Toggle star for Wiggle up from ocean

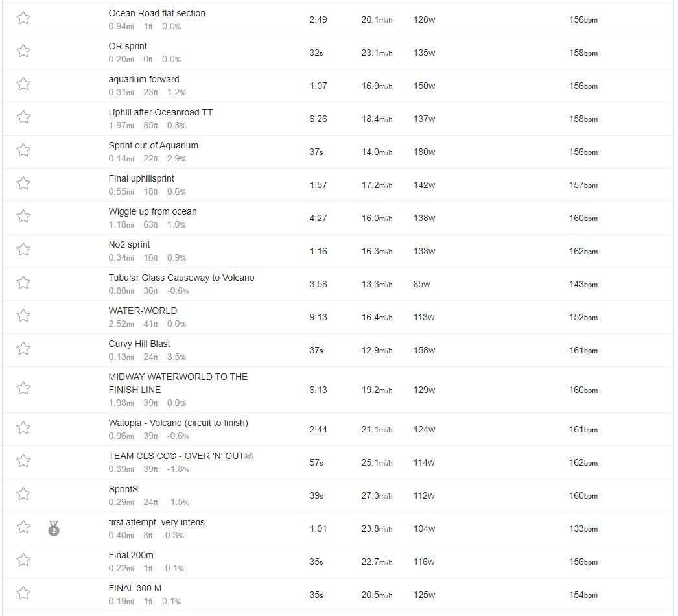coord(23,217)
